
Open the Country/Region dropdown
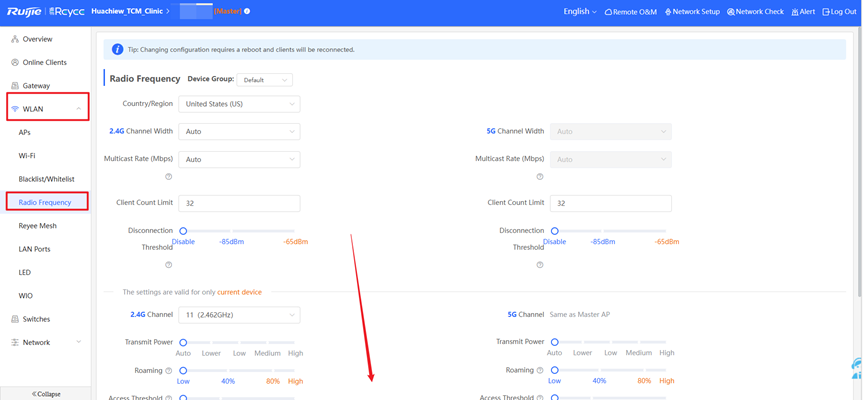pyautogui.click(x=238, y=104)
